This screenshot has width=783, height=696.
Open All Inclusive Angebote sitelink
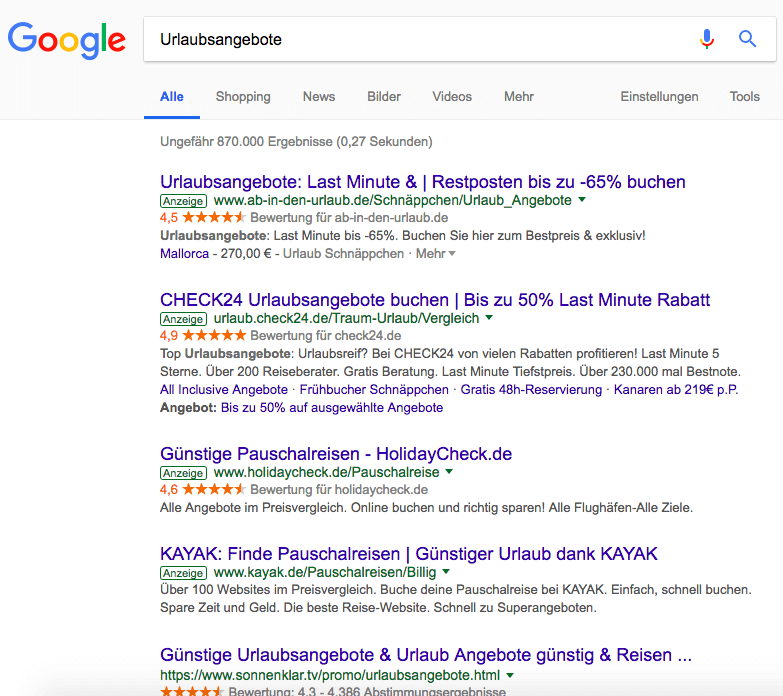(224, 389)
